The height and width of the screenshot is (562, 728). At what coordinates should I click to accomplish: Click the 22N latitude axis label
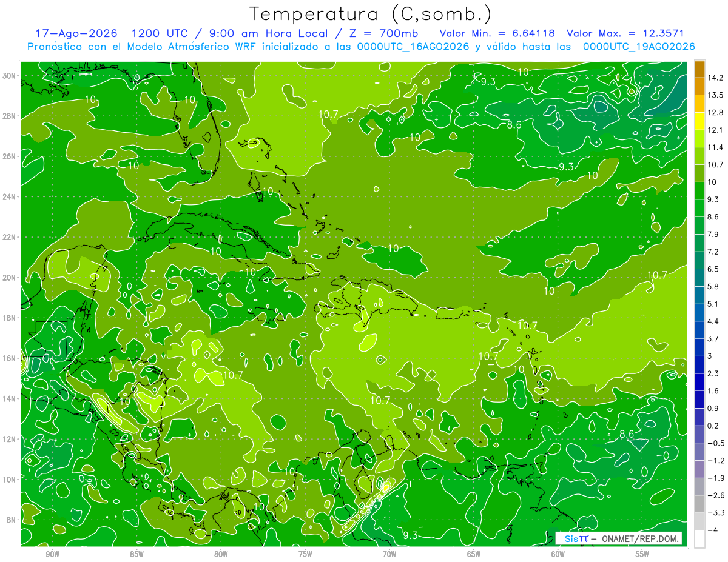tap(10, 237)
